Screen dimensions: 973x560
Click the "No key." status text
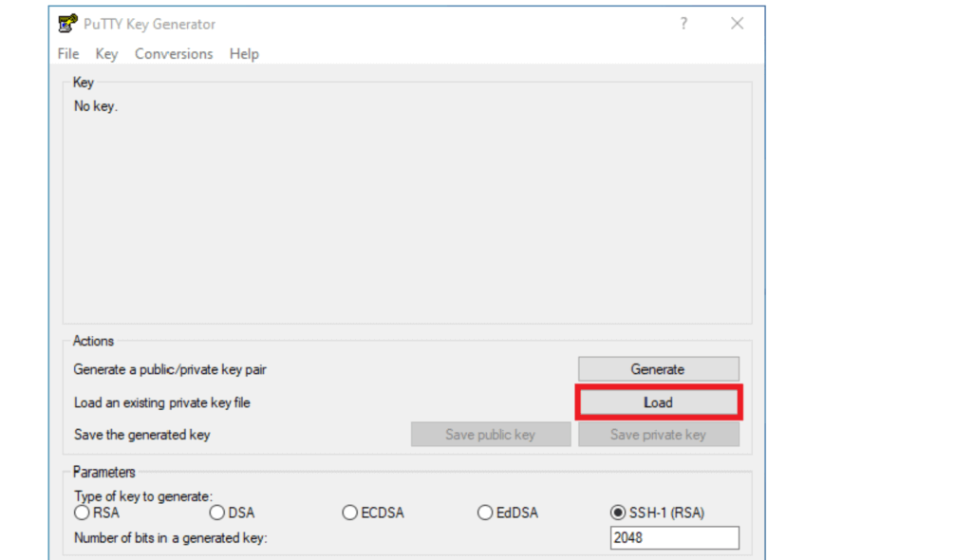point(96,106)
